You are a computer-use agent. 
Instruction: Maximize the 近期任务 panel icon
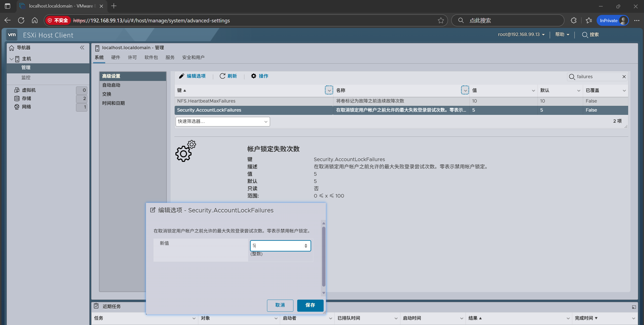click(x=634, y=307)
